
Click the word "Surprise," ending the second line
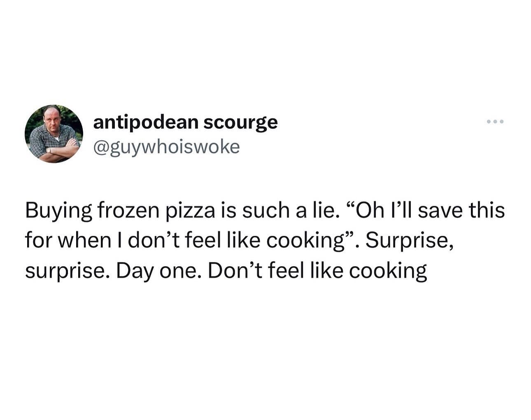pyautogui.click(x=410, y=240)
